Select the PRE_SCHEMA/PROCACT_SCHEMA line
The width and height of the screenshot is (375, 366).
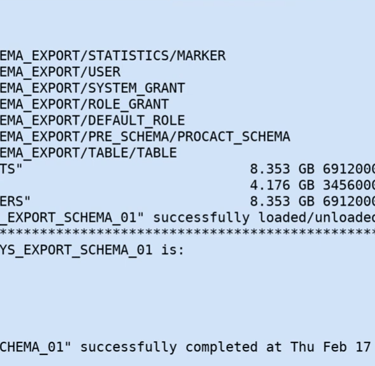point(145,137)
